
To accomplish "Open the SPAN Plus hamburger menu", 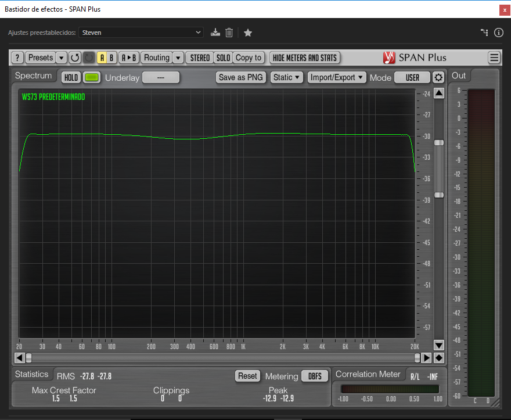I will coord(494,58).
